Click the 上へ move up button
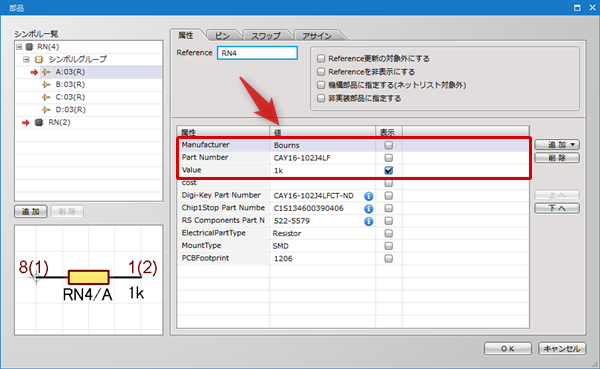Screen dimensions: 600x369 557,195
